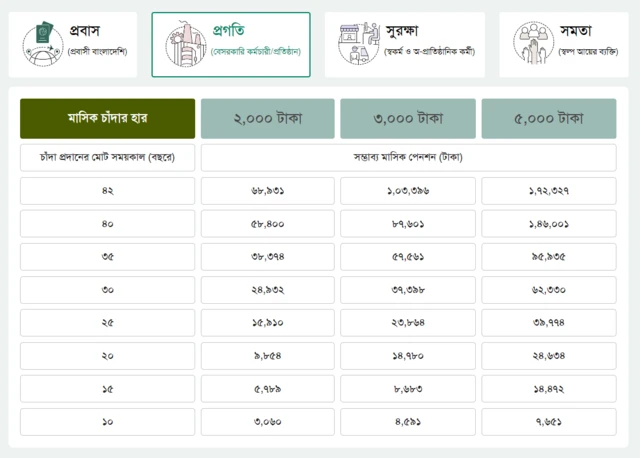Select the ২,০০০ টাকা contribution column
Viewport: 640px width, 458px height.
(x=268, y=118)
